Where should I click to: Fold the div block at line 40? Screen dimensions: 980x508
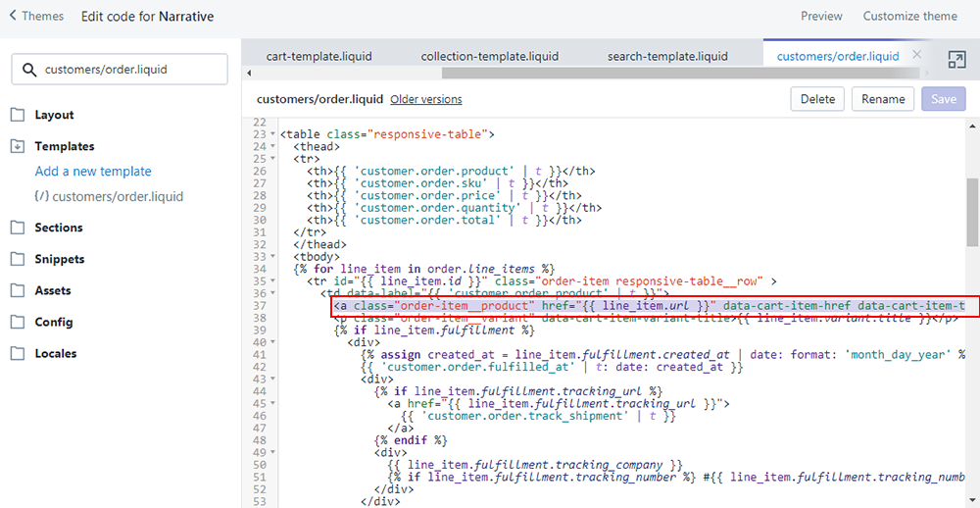pyautogui.click(x=272, y=342)
